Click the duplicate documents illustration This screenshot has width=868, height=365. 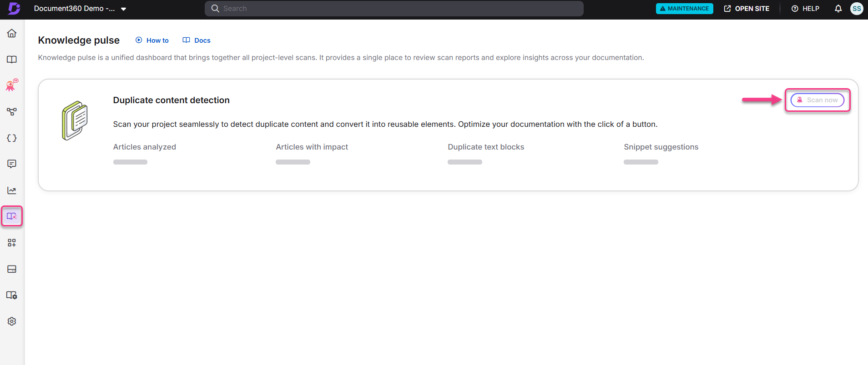click(x=75, y=120)
